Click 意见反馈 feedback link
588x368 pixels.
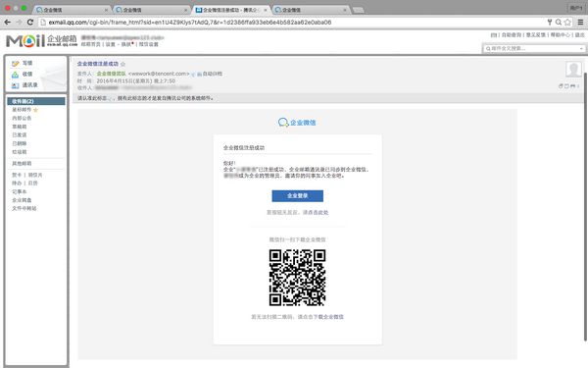coord(535,35)
